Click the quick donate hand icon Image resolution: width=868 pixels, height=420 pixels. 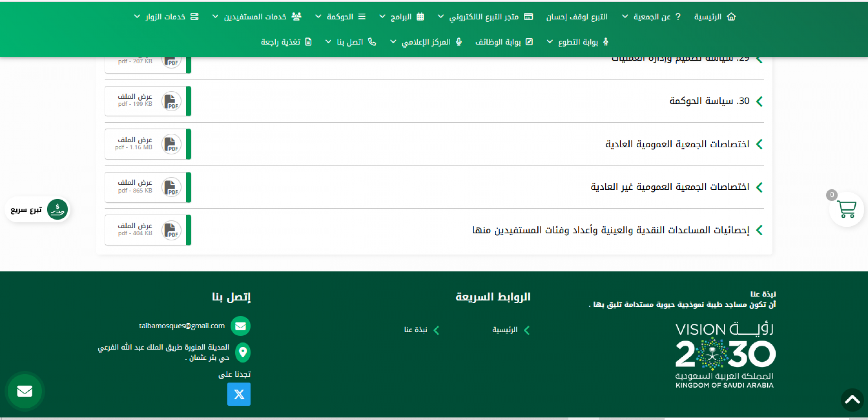click(57, 210)
